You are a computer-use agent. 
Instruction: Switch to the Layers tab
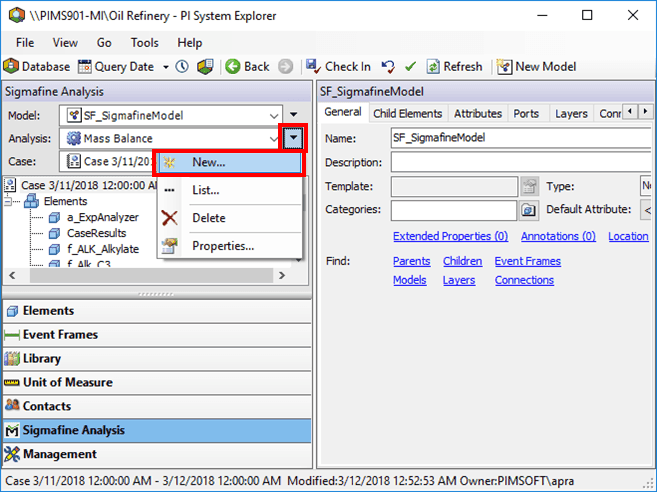[571, 114]
